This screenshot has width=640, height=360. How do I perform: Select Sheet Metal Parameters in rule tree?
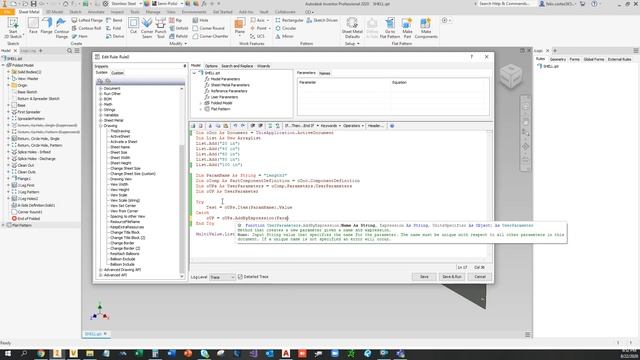tap(230, 85)
